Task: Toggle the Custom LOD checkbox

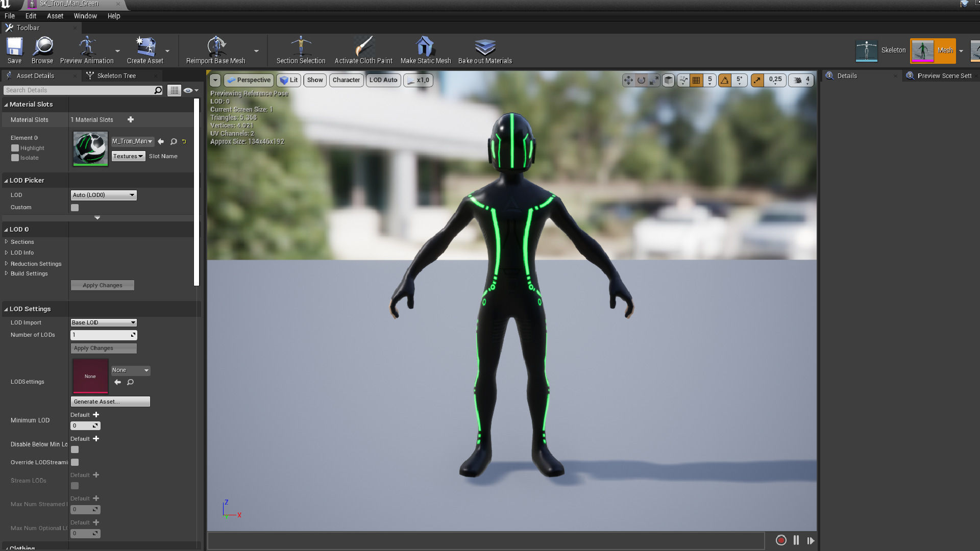Action: coord(75,208)
